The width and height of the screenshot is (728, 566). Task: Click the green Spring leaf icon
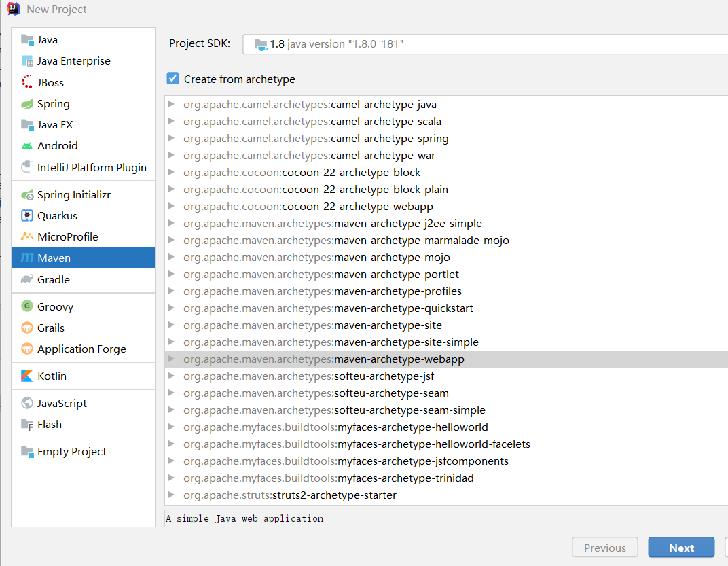(27, 104)
